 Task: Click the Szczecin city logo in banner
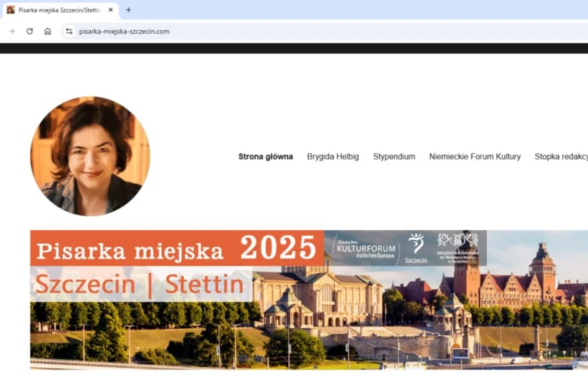[x=416, y=248]
